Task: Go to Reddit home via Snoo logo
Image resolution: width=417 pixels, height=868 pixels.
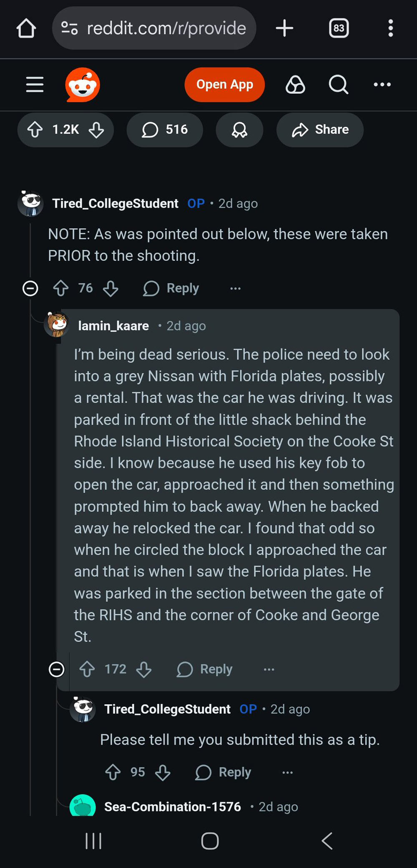Action: pyautogui.click(x=83, y=85)
